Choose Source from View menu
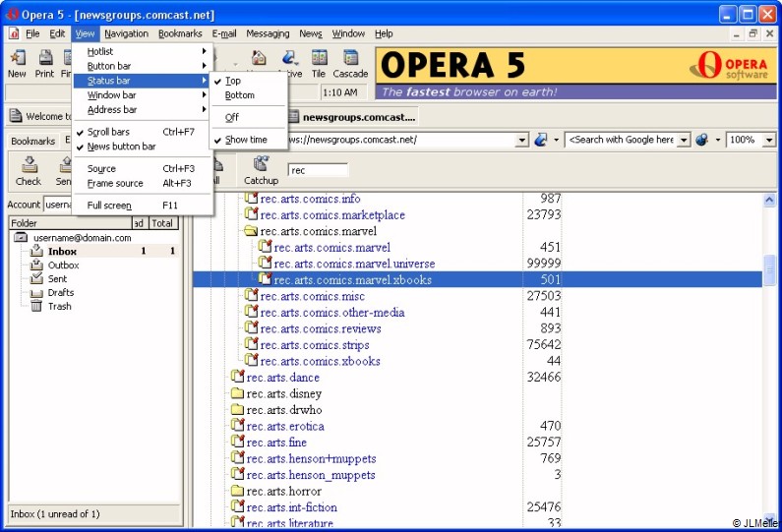782x532 pixels. click(x=142, y=168)
